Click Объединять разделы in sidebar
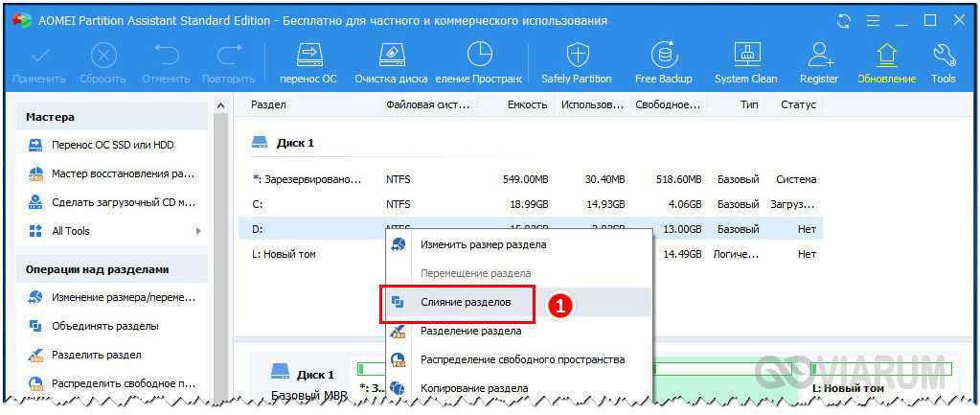The height and width of the screenshot is (415, 980). pos(104,326)
